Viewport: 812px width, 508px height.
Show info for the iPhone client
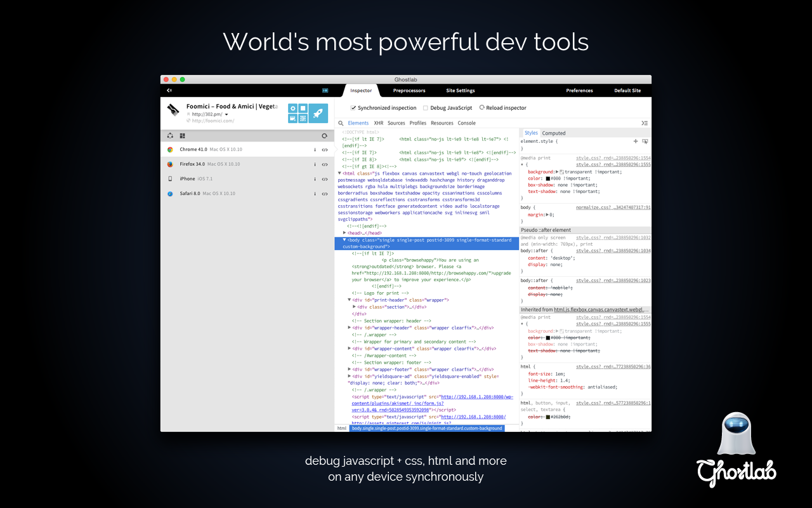click(315, 179)
